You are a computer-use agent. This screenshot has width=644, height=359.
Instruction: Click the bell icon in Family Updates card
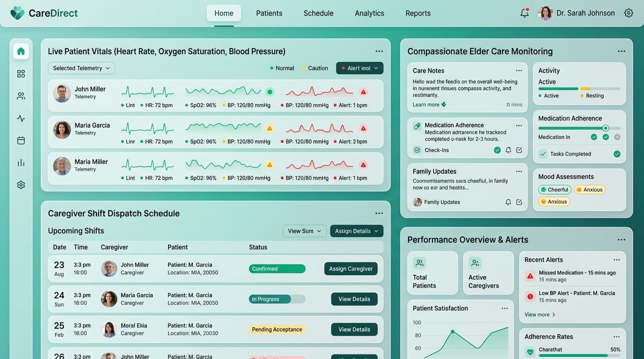pyautogui.click(x=508, y=202)
